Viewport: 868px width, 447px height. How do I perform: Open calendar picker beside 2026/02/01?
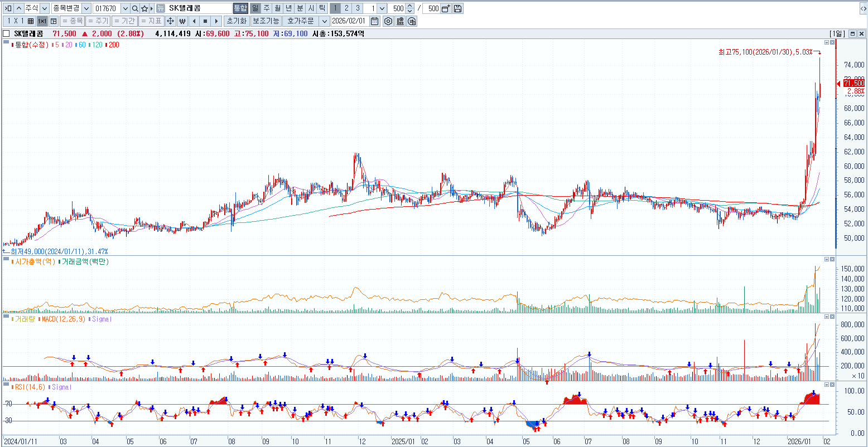click(x=374, y=21)
